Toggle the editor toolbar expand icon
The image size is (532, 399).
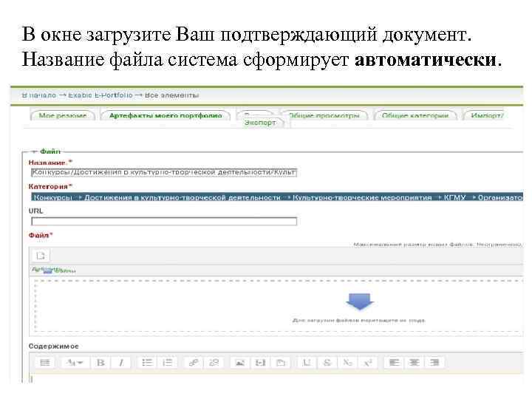[45, 362]
